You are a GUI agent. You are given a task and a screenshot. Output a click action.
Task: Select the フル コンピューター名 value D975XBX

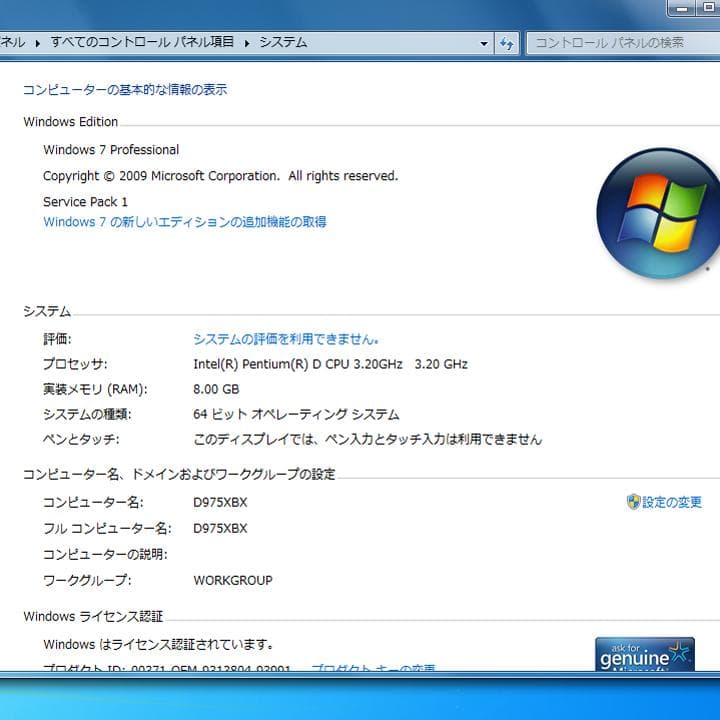coord(220,529)
